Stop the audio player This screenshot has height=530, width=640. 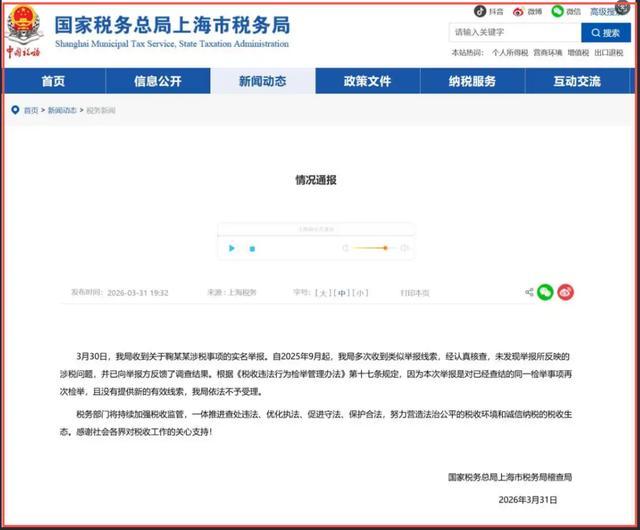click(x=252, y=249)
